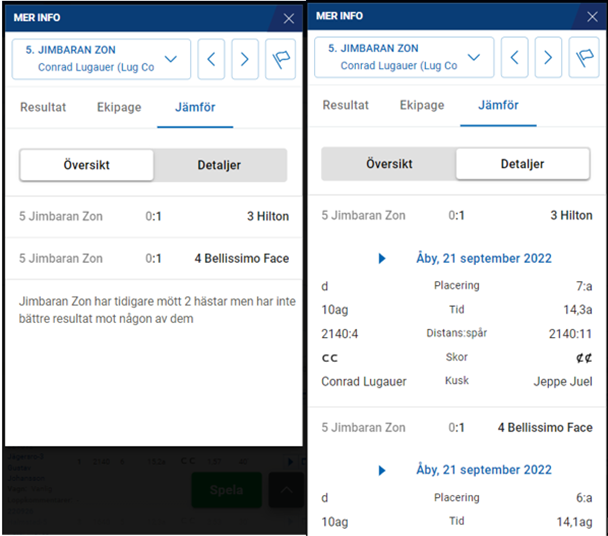The image size is (608, 536).
Task: Click time value 14,1ag
Action: tap(574, 522)
